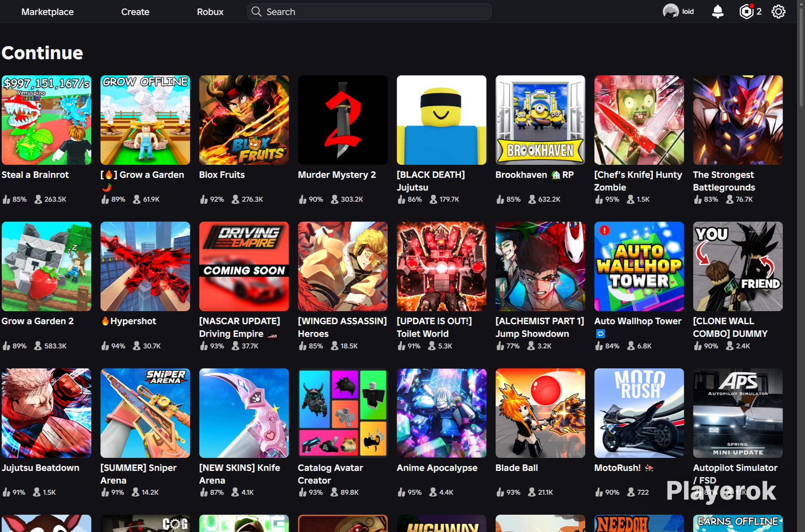
Task: Go to the Create page
Action: pos(135,12)
